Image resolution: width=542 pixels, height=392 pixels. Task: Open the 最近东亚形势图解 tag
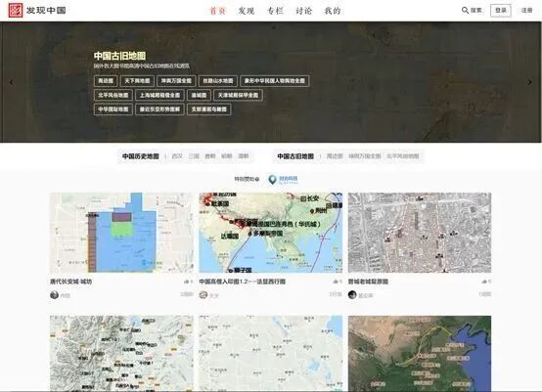[159, 109]
